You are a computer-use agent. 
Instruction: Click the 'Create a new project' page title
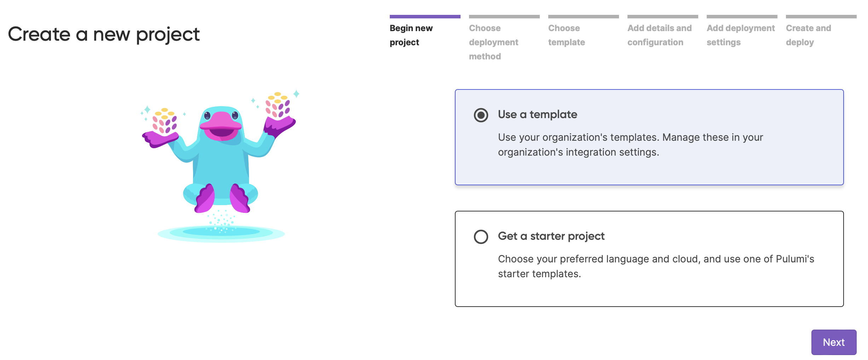[x=104, y=34]
